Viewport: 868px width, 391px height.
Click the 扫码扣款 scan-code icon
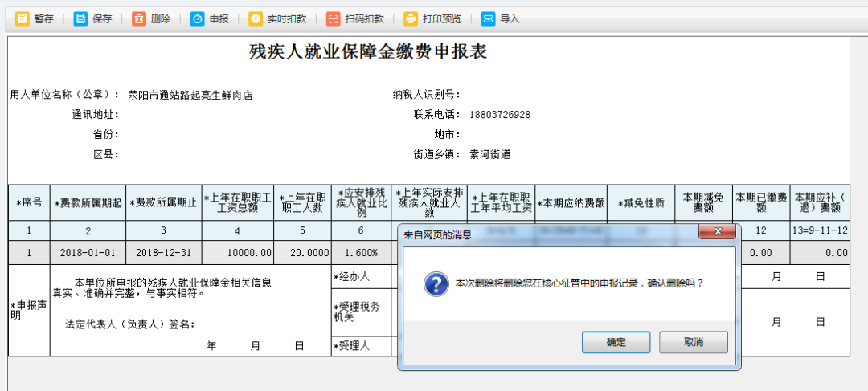coord(334,18)
